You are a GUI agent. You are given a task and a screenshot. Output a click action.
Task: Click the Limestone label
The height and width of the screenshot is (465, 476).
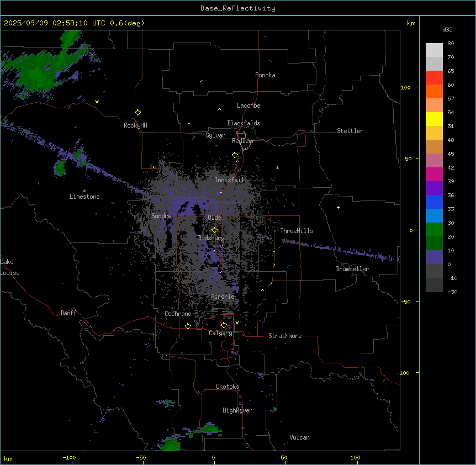pyautogui.click(x=84, y=197)
